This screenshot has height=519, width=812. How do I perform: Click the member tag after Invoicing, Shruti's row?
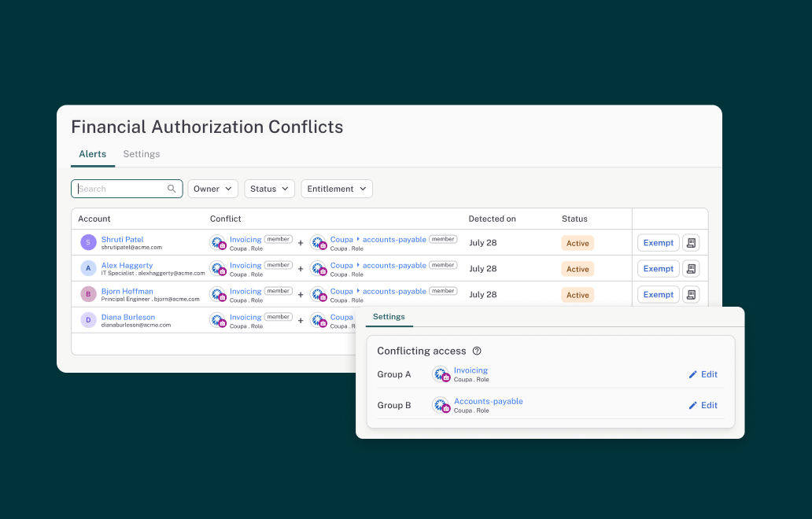tap(279, 239)
